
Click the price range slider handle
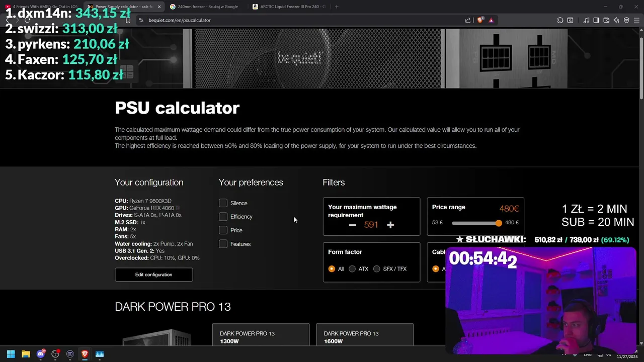(499, 223)
